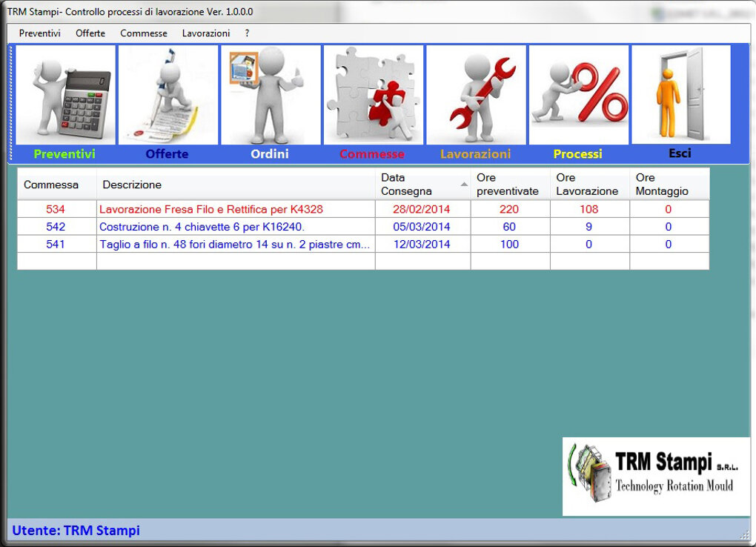The width and height of the screenshot is (756, 547).
Task: Click delivery date 12/03/2014
Action: 422,244
